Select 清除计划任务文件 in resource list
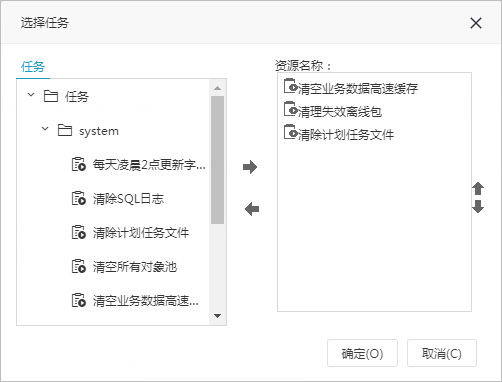 (x=346, y=135)
